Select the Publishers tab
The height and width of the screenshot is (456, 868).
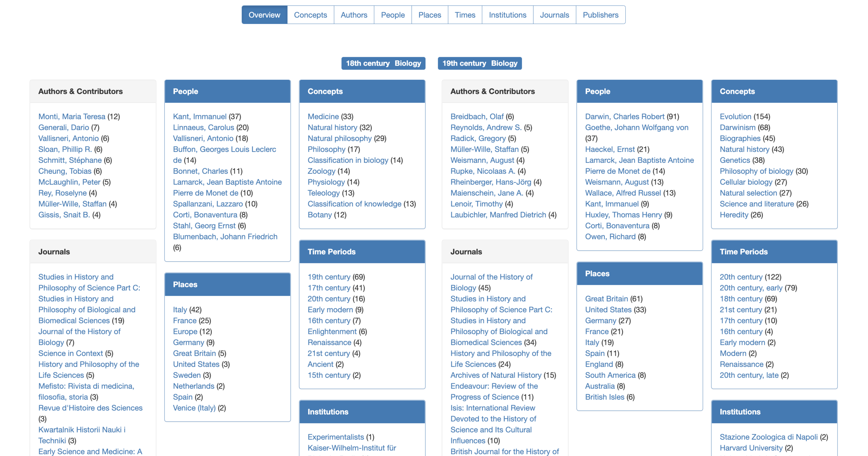(600, 15)
